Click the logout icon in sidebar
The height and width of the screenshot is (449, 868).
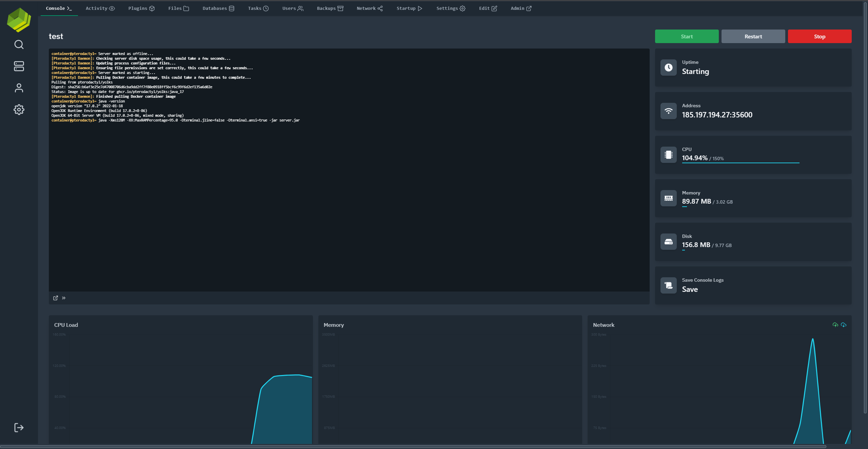[19, 427]
